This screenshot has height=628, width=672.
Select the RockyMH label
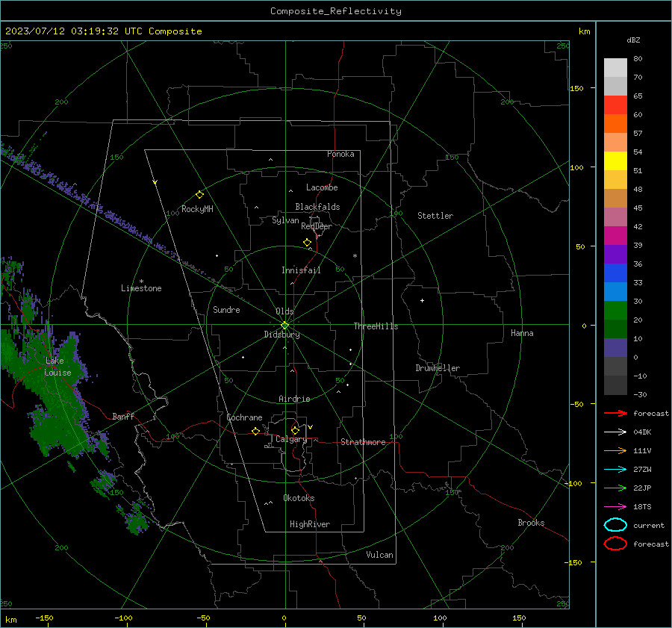point(197,209)
